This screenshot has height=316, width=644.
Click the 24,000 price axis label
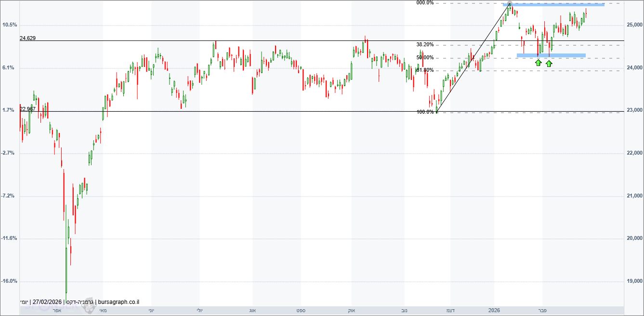point(634,68)
